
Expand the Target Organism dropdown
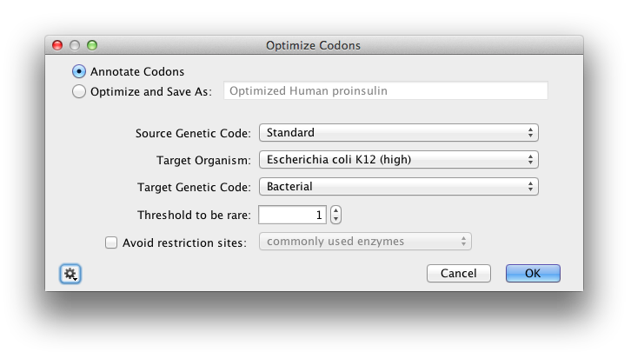(x=398, y=159)
